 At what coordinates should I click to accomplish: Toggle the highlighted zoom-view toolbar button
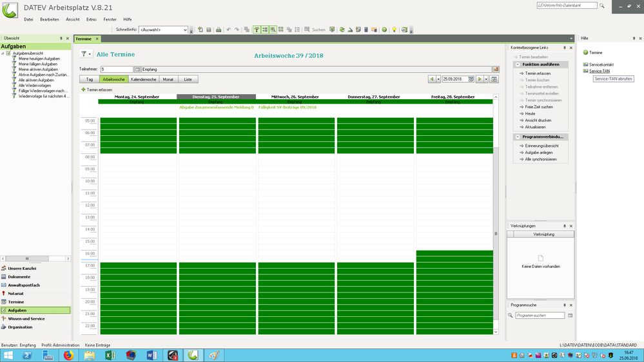pos(273,30)
